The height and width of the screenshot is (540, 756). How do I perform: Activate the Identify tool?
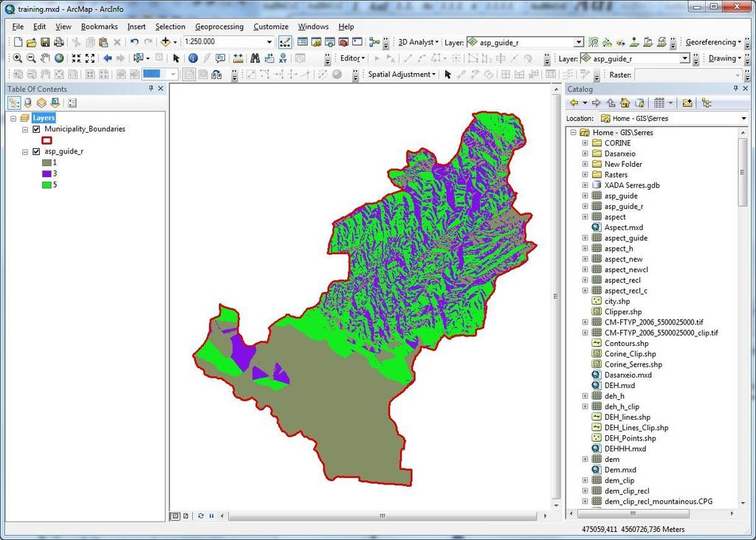click(193, 58)
